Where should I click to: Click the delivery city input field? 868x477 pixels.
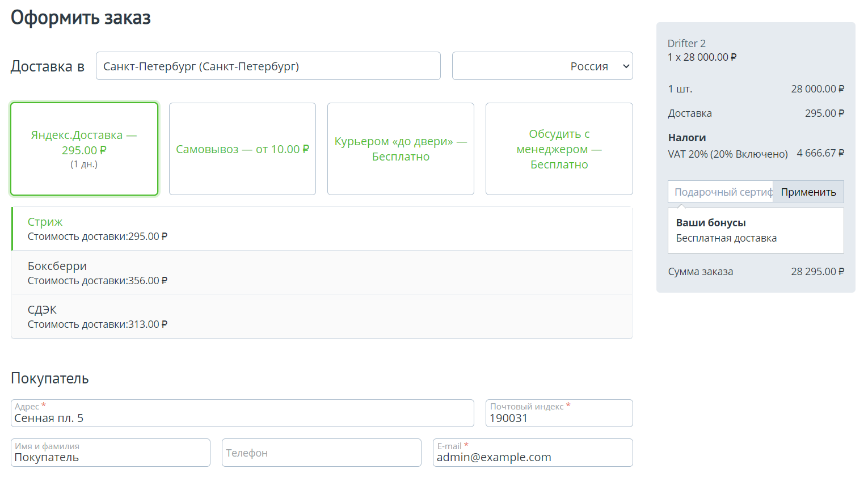pos(268,66)
